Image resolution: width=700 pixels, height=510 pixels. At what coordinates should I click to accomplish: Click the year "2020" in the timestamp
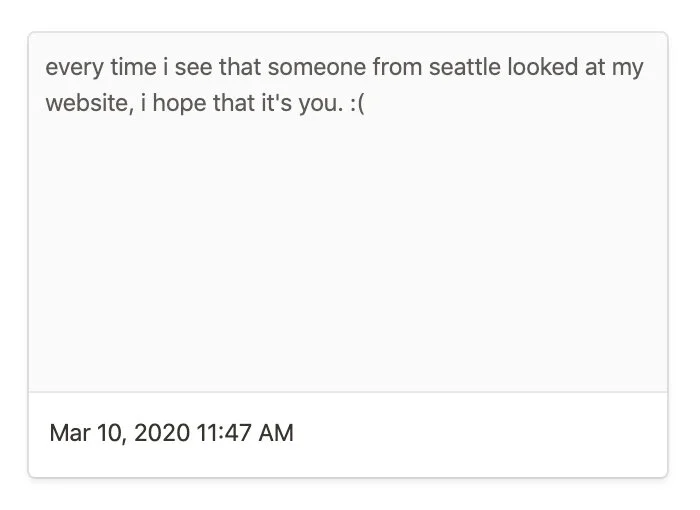tap(161, 433)
